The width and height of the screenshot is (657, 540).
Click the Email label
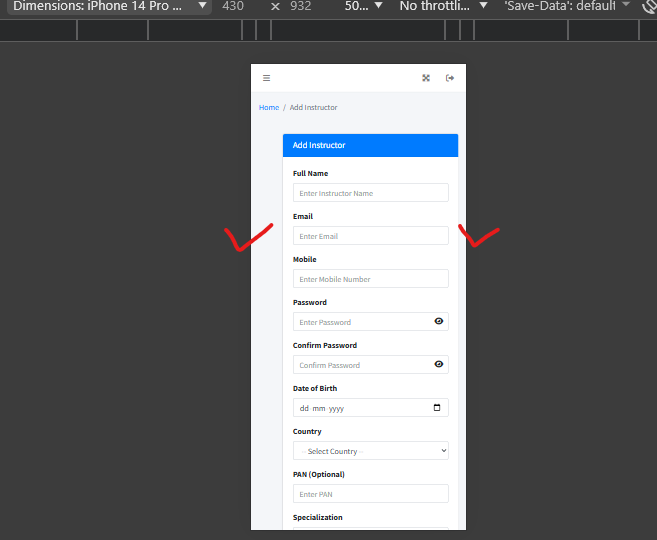click(303, 216)
